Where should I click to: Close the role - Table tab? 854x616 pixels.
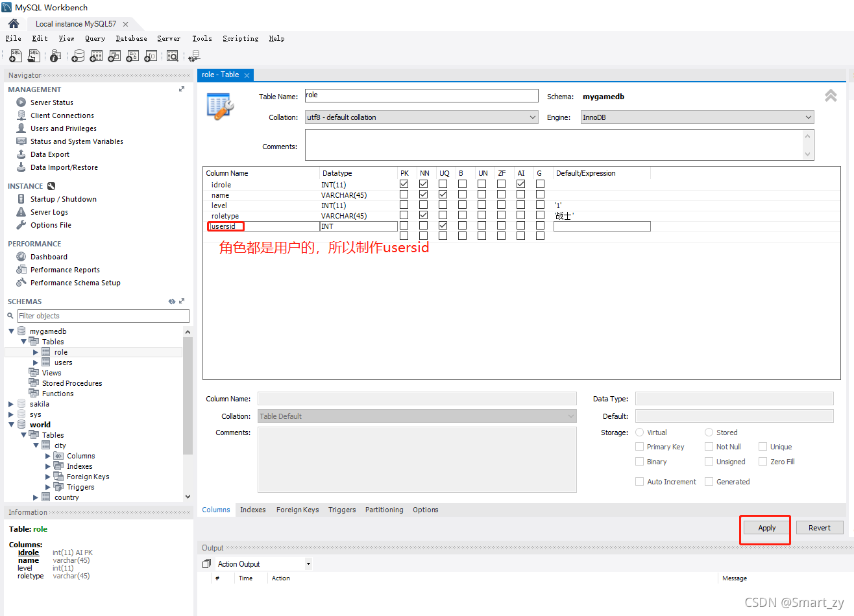point(247,75)
